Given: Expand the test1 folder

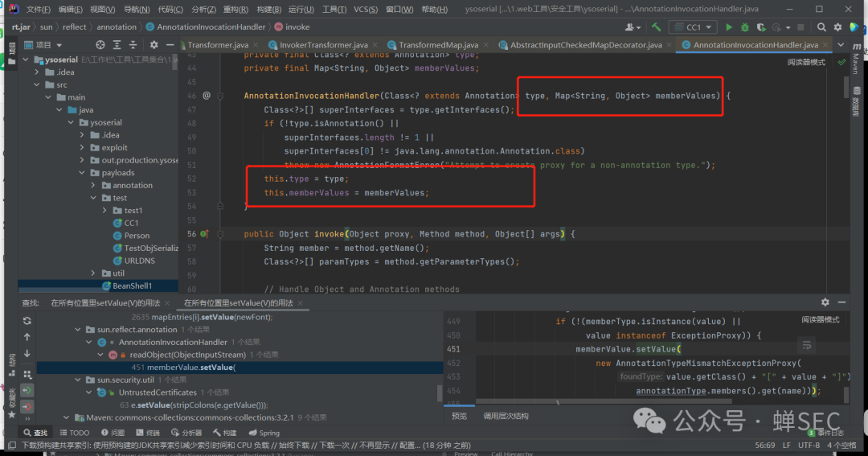Looking at the screenshot, I should click(x=104, y=211).
